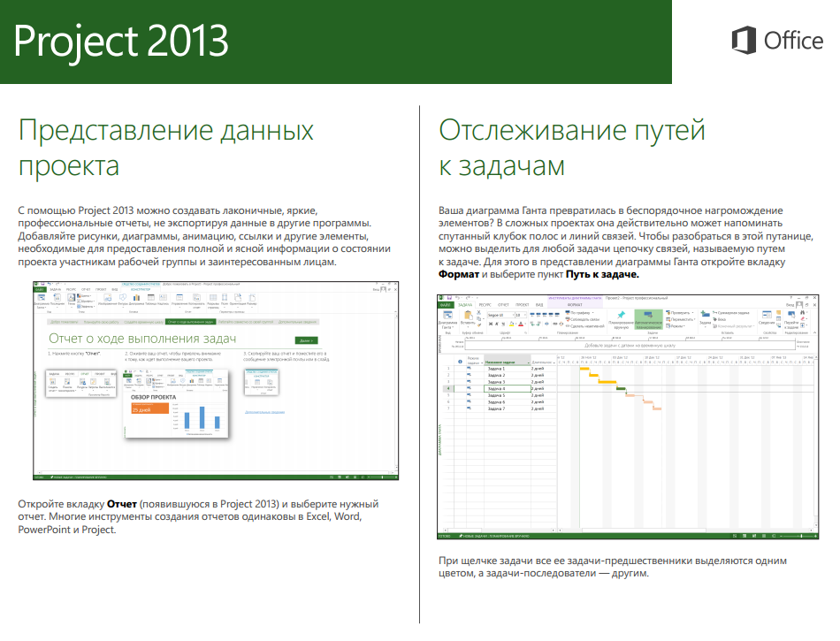The height and width of the screenshot is (641, 840).
Task: Select the 'Отчет о ходе выполнения задач' green tab
Action: coord(190,322)
